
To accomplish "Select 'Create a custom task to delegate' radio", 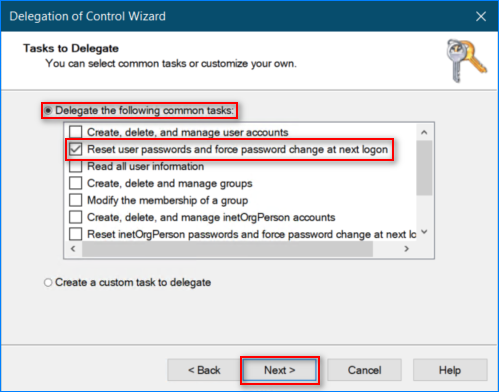I will pyautogui.click(x=48, y=283).
